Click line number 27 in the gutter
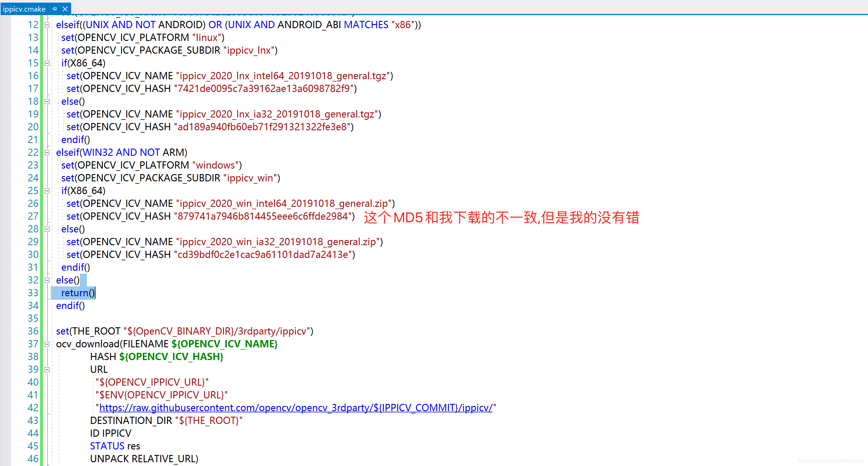The height and width of the screenshot is (466, 868). point(33,216)
